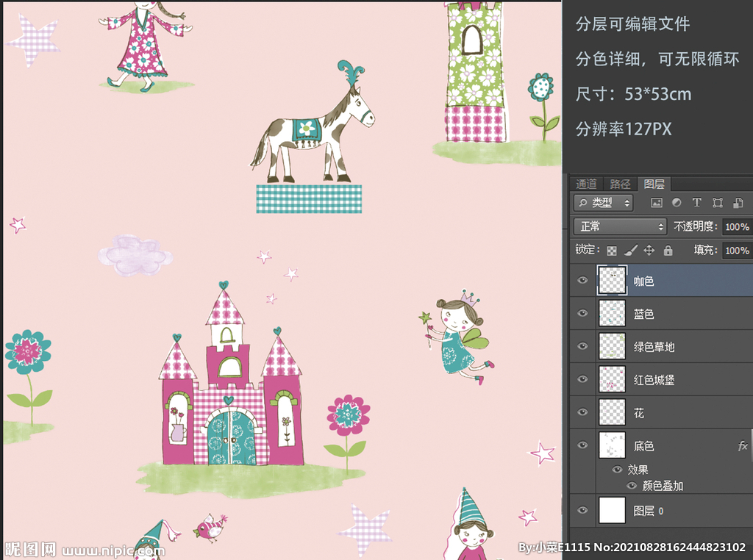The height and width of the screenshot is (560, 753).
Task: Select the 红色城堡 layer
Action: [654, 380]
